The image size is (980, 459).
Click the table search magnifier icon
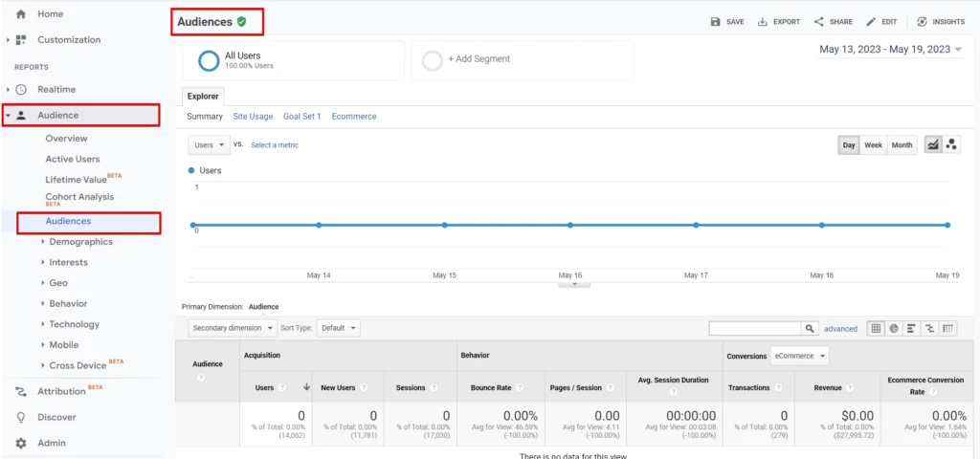tap(810, 328)
